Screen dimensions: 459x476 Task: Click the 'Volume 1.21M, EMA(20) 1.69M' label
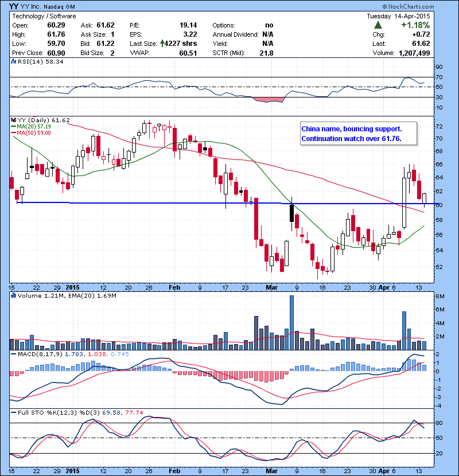(67, 295)
